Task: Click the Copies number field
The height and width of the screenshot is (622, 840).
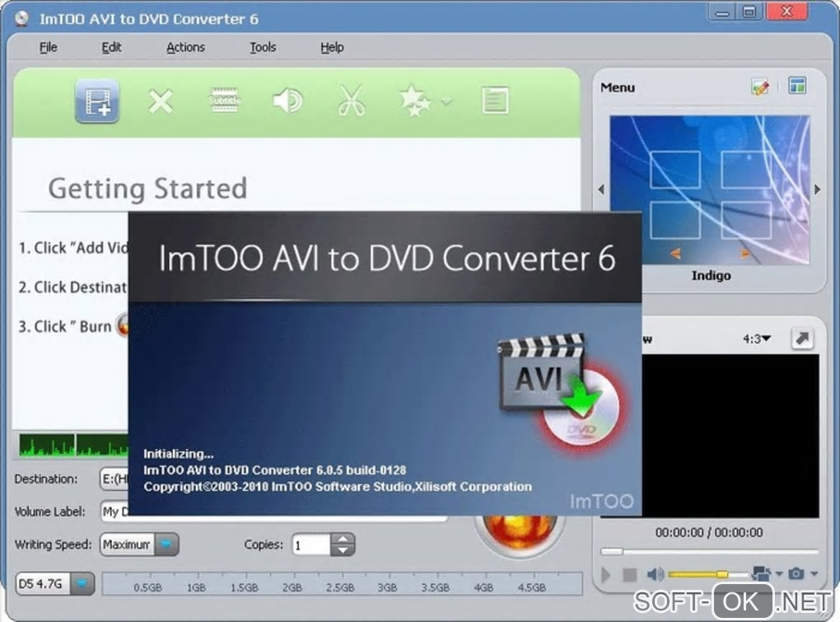Action: pyautogui.click(x=311, y=545)
